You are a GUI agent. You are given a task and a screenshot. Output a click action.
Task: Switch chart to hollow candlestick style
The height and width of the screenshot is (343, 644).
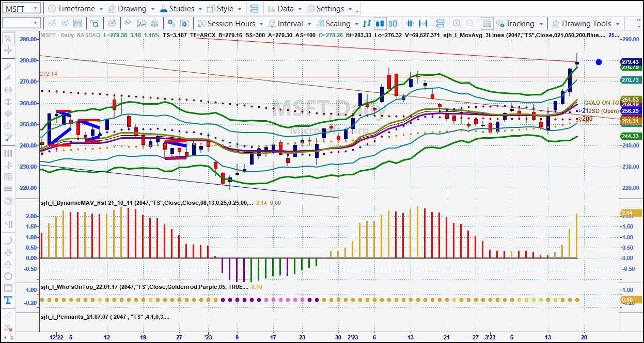393,23
